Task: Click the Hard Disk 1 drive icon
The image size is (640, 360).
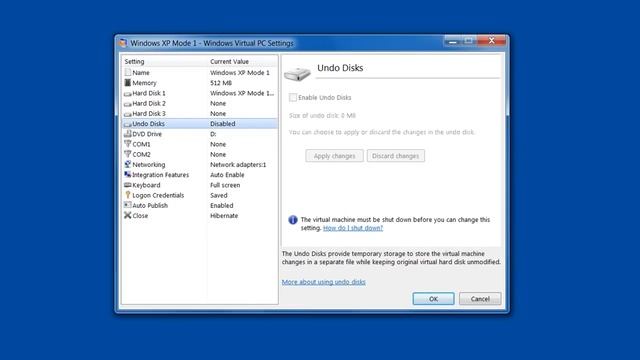Action: coord(128,93)
